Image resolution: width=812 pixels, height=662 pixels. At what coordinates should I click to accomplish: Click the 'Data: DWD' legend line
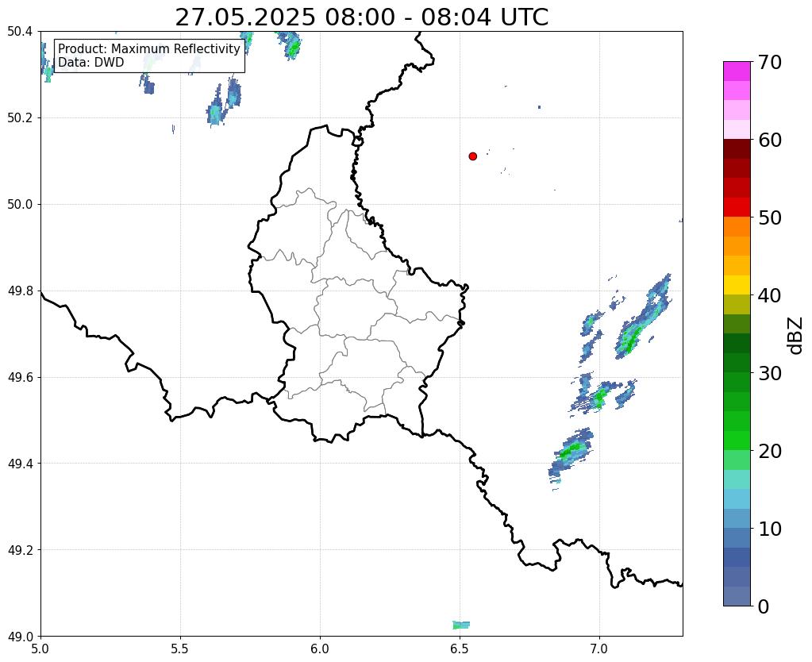[91, 63]
